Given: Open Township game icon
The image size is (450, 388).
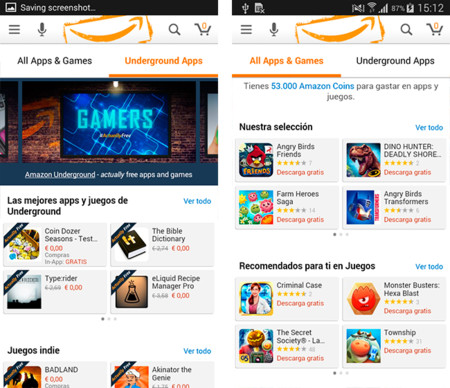Looking at the screenshot, I should tap(363, 346).
